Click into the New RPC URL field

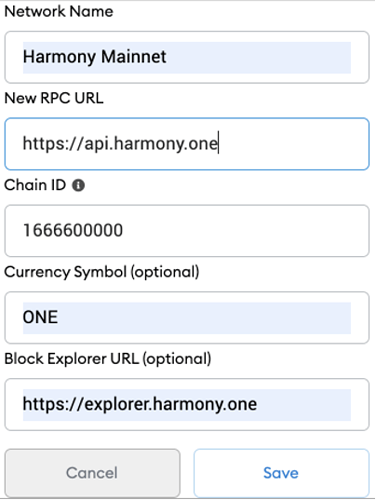(187, 144)
